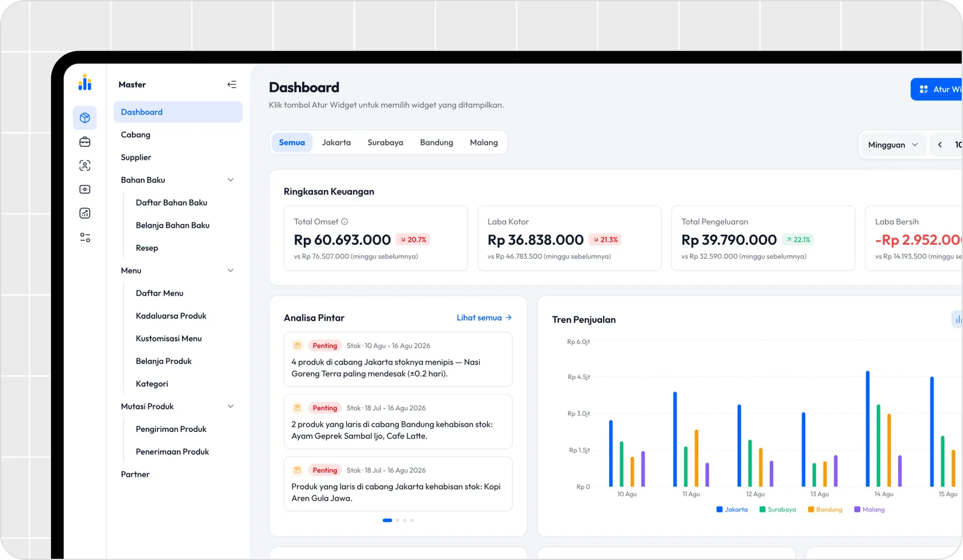Viewport: 963px width, 560px height.
Task: Toggle Malang series in chart legend
Action: tap(870, 509)
